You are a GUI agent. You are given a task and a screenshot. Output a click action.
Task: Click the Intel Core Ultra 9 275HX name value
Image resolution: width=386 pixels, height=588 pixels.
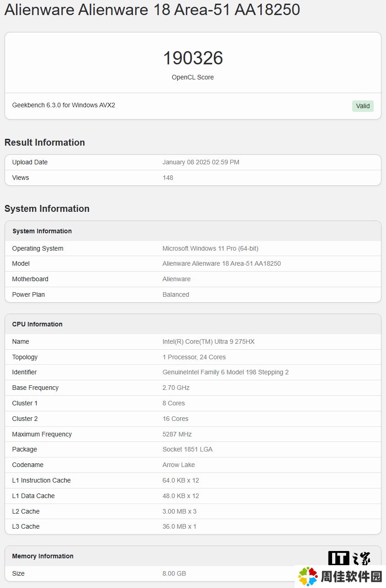pyautogui.click(x=208, y=341)
